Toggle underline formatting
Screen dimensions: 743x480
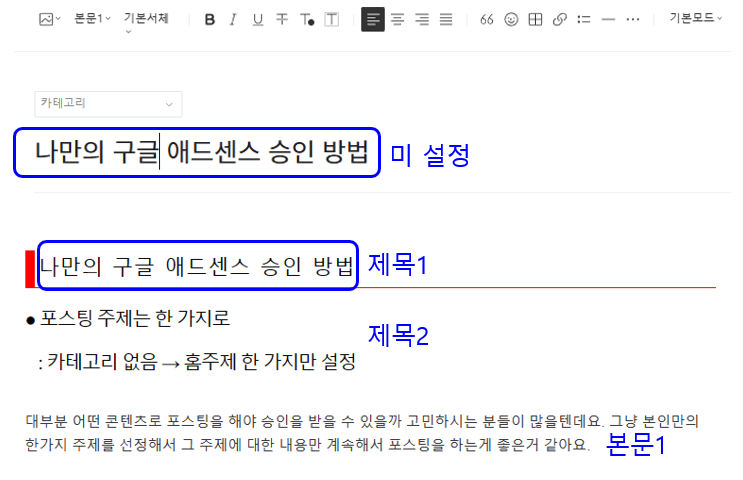tap(257, 19)
